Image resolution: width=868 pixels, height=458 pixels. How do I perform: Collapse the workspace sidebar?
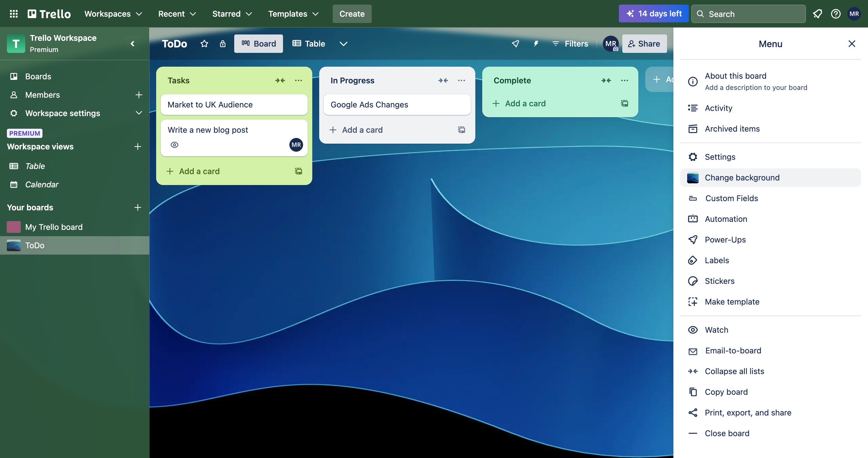132,43
